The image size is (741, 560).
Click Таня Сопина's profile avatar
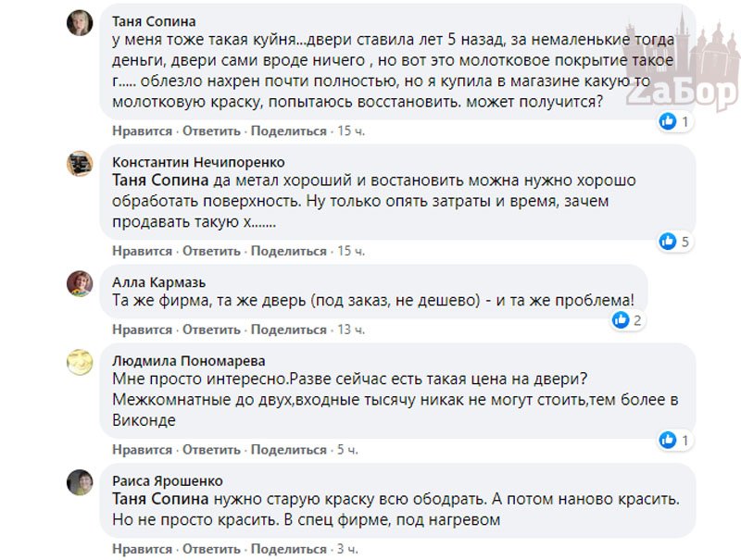coord(80,23)
